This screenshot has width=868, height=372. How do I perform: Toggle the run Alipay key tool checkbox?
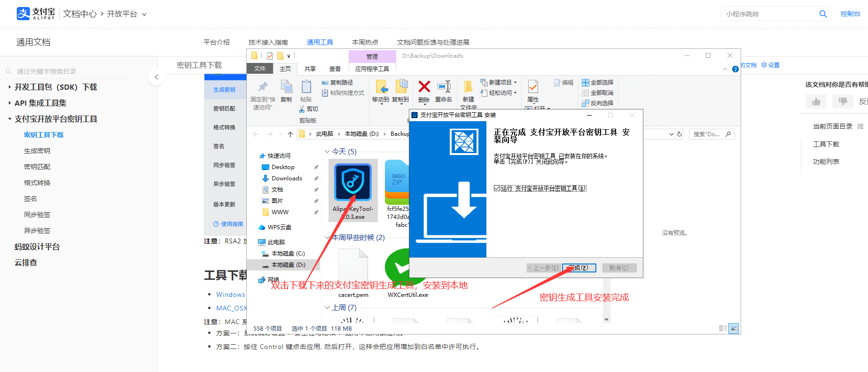coord(497,188)
